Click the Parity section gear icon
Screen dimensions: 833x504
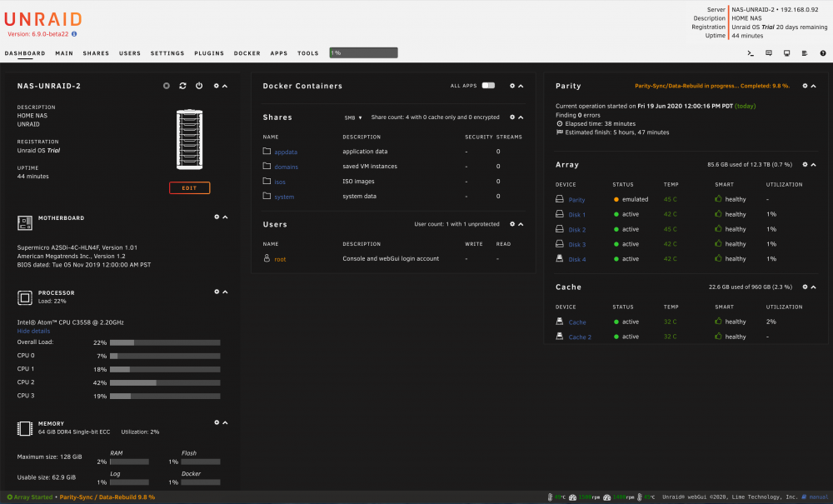point(805,86)
